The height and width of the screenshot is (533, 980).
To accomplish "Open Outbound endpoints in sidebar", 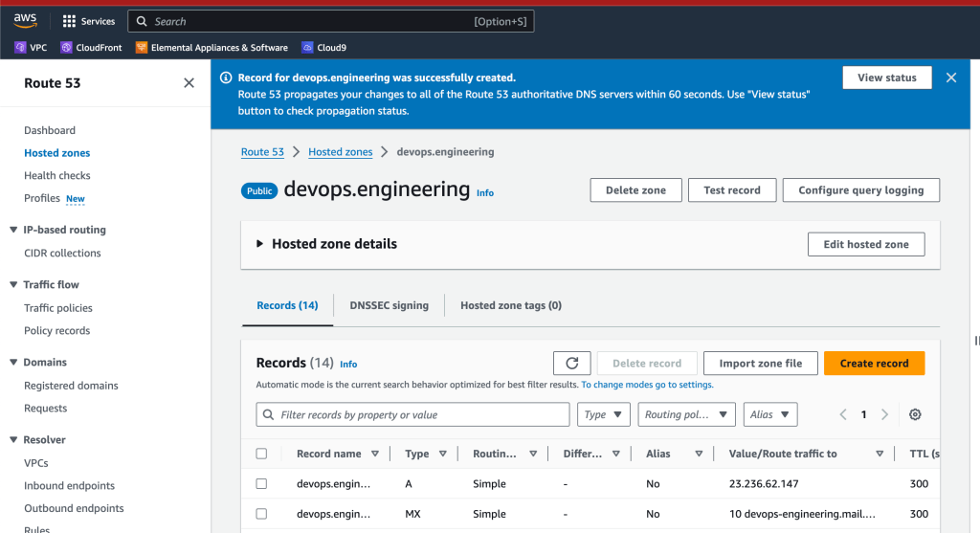I will tap(74, 508).
